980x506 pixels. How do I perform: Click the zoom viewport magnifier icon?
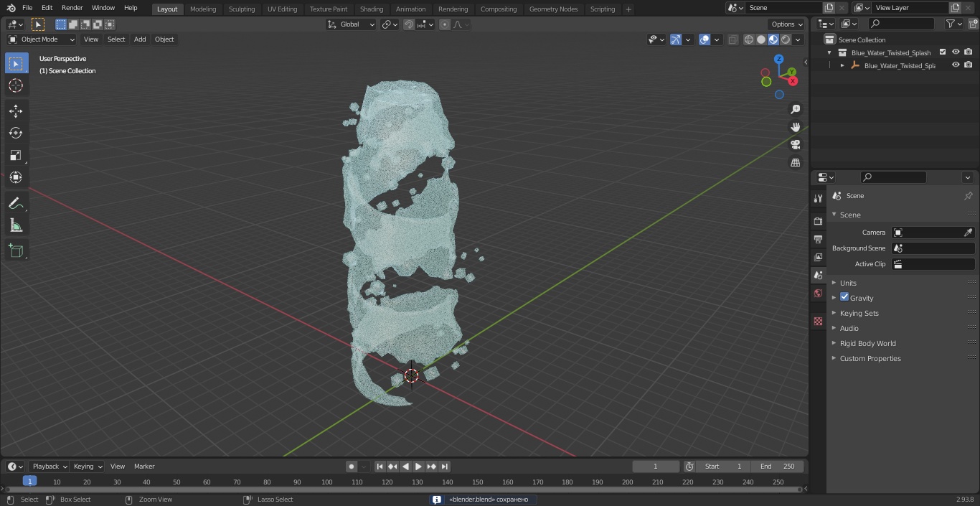(x=795, y=109)
